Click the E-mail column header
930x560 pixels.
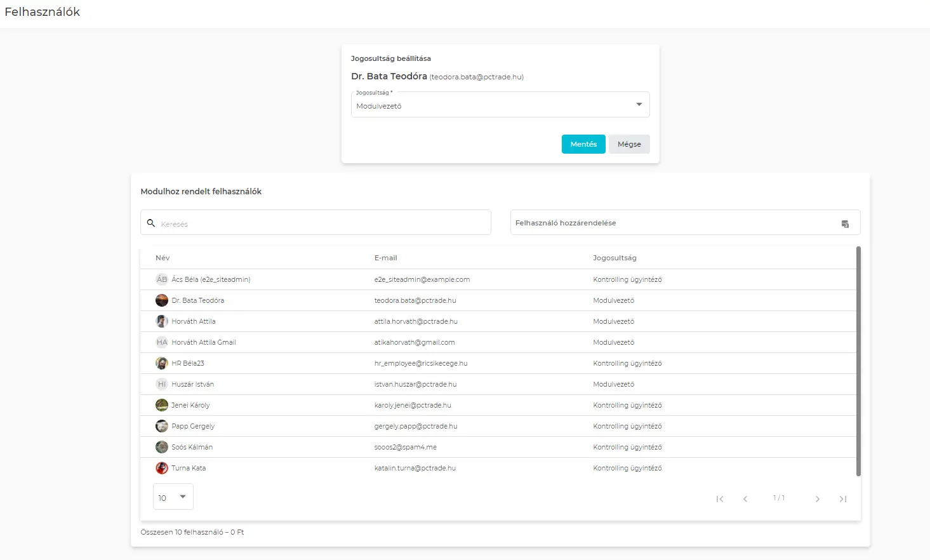coord(385,258)
